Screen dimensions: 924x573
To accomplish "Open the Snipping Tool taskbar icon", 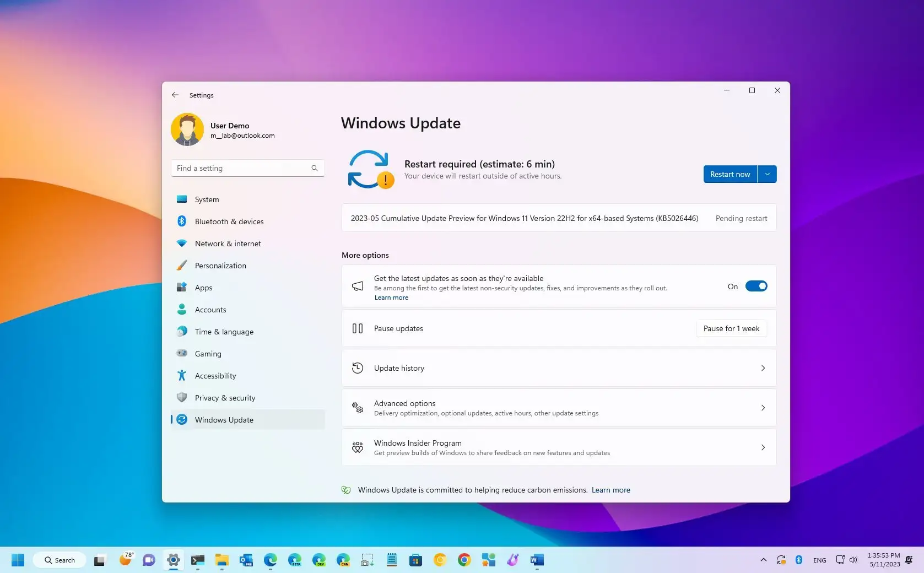I will click(367, 560).
